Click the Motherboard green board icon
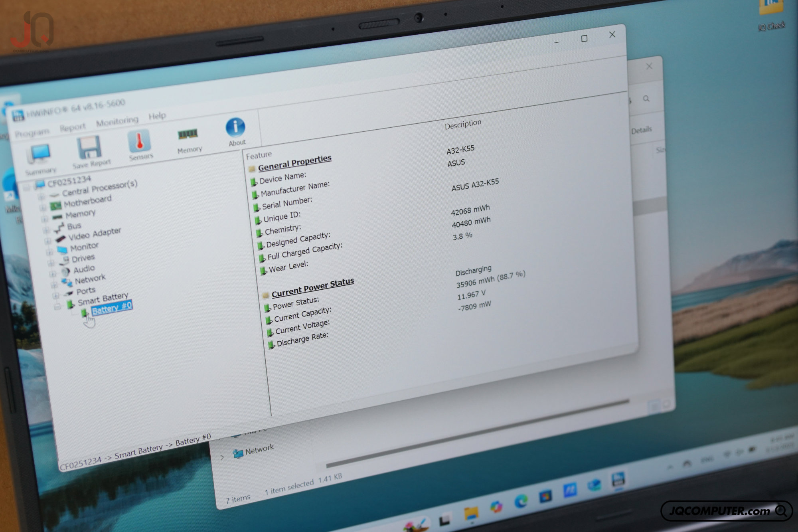The image size is (798, 532). [55, 206]
